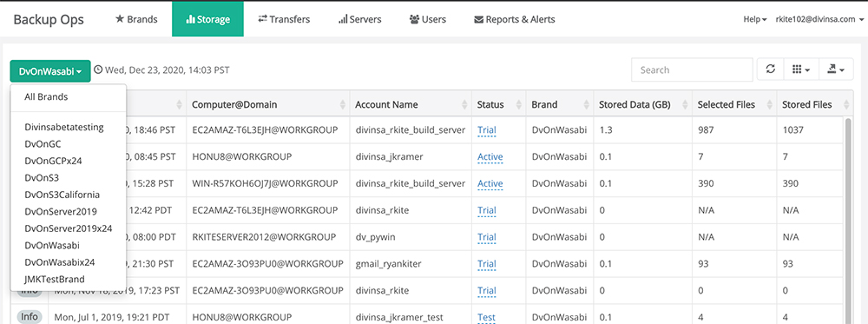
Task: Click the Backup Ops logo
Action: (49, 19)
